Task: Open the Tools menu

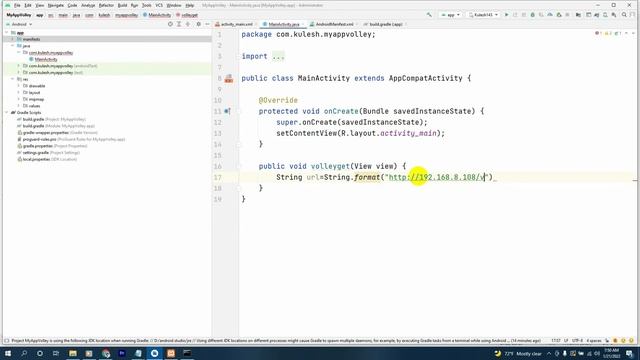Action: pyautogui.click(x=147, y=5)
